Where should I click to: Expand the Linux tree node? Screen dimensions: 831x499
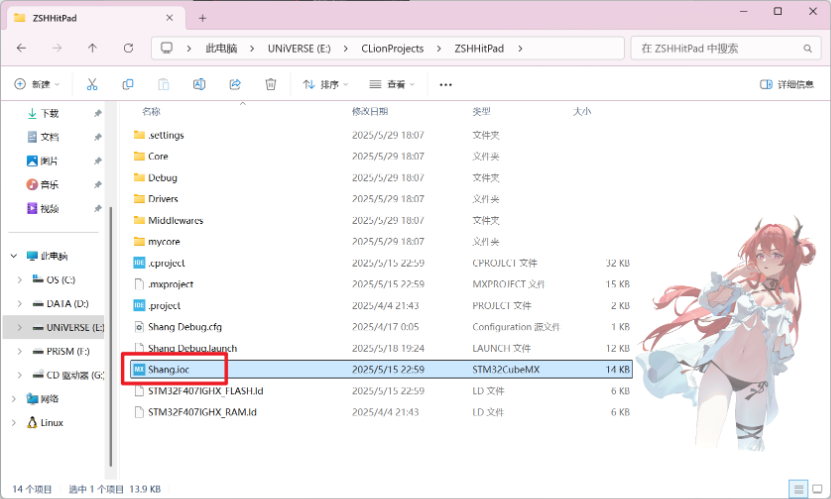(14, 423)
